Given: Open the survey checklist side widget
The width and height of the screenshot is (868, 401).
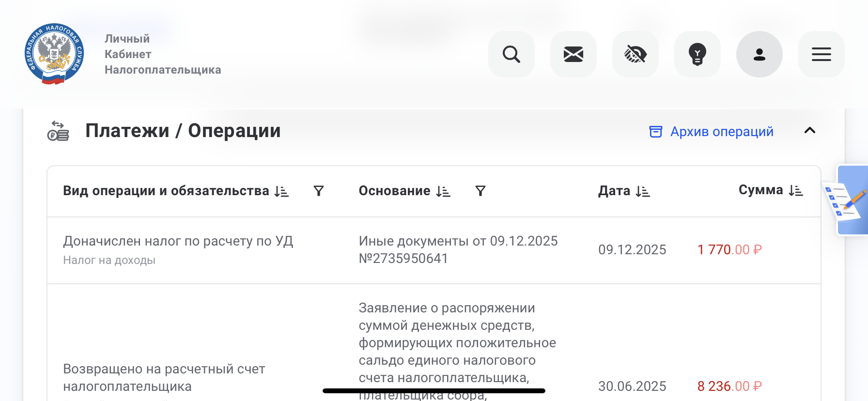Looking at the screenshot, I should click(x=847, y=200).
